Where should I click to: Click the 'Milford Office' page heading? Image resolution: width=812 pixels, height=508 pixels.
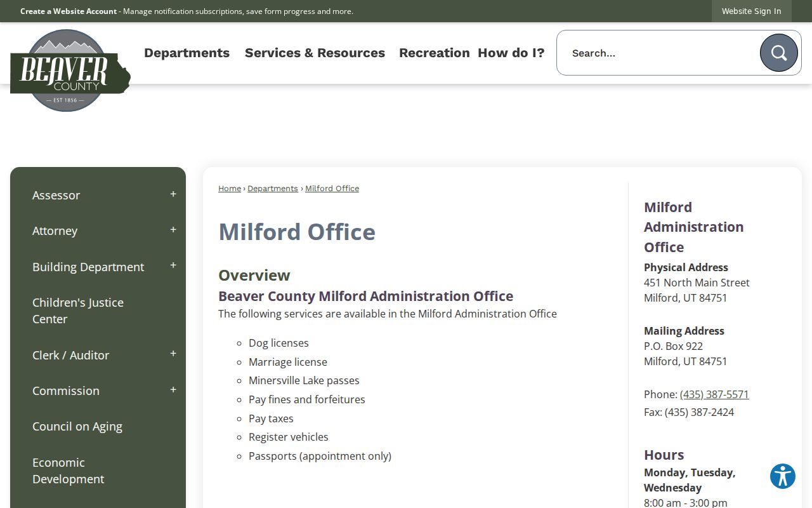point(297,232)
